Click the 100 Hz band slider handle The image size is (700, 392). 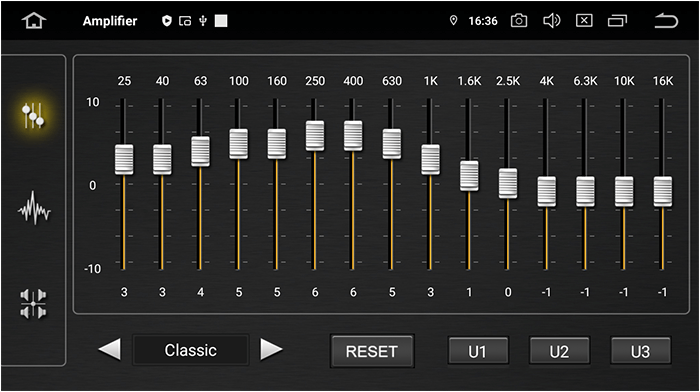[239, 144]
